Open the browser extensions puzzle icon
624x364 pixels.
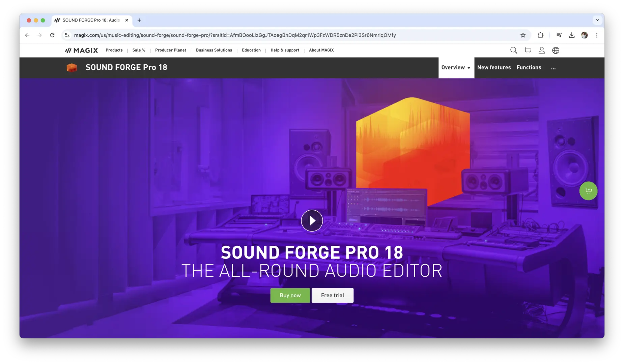point(540,35)
